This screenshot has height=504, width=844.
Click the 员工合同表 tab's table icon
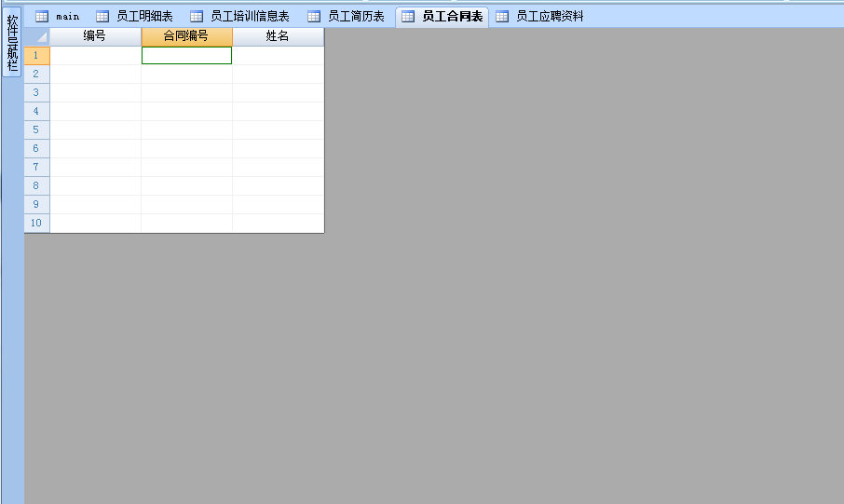pos(408,17)
